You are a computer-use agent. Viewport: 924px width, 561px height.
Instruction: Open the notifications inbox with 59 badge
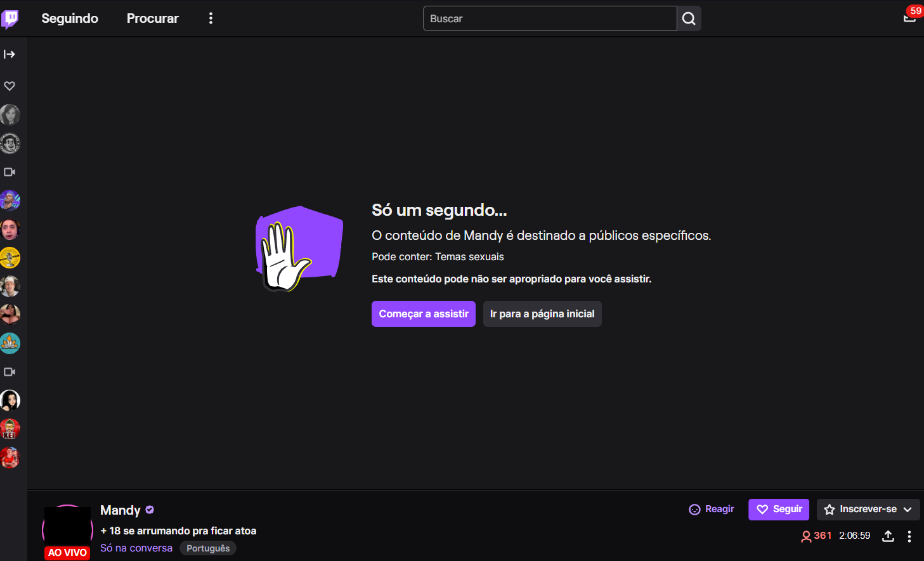pos(910,17)
